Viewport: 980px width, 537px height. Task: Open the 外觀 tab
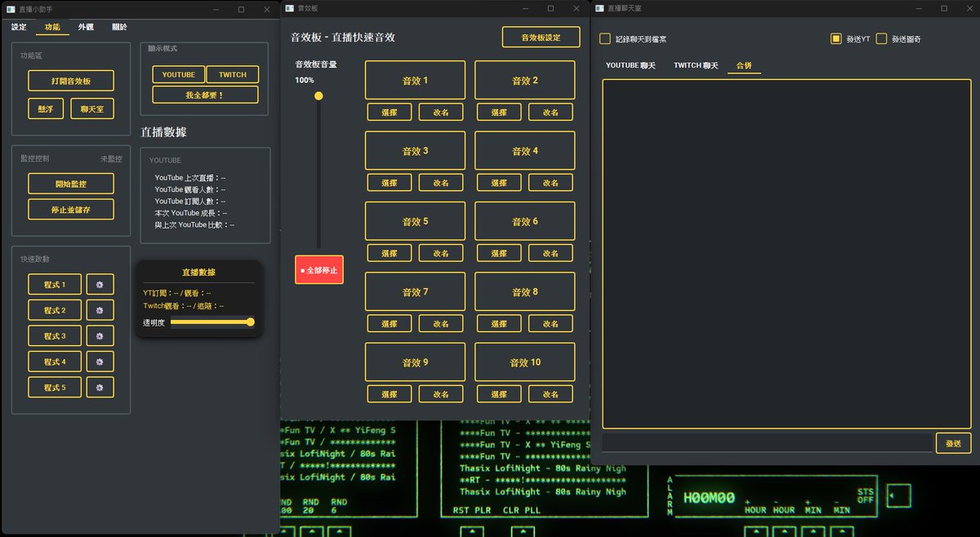click(86, 27)
